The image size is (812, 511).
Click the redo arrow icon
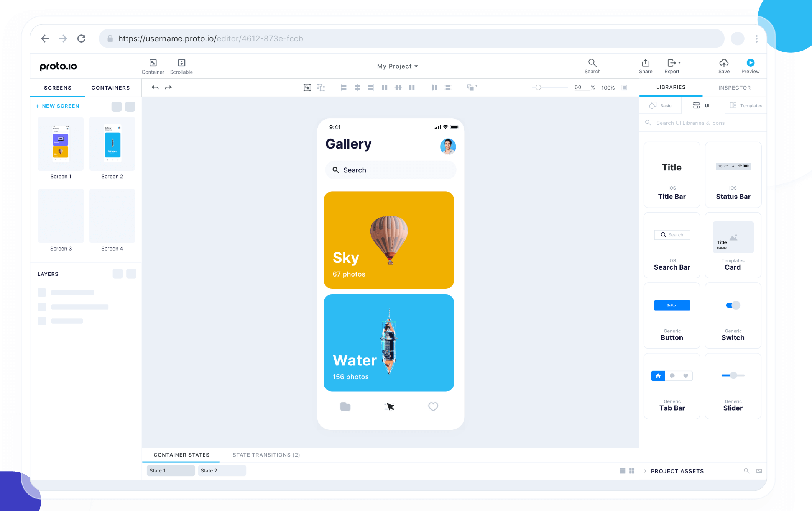(168, 88)
